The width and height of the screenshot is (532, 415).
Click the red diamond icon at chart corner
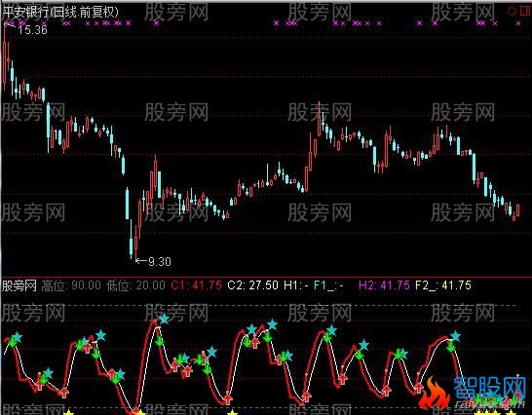[512, 11]
